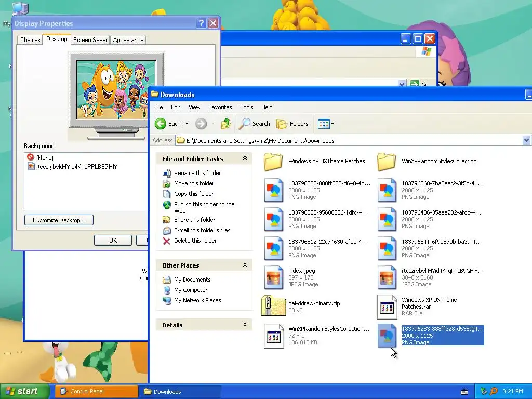Go up one folder level icon
The image size is (532, 399).
(x=226, y=124)
